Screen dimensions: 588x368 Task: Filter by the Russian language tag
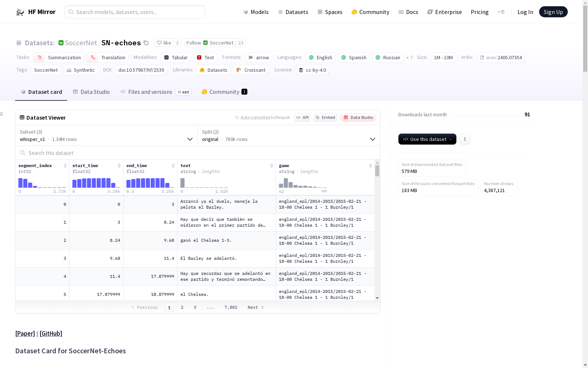(388, 57)
